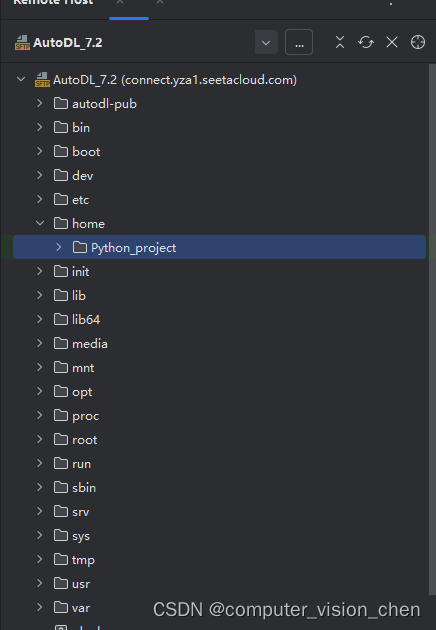The height and width of the screenshot is (630, 436).
Task: Open the ellipsis server configuration button
Action: [299, 42]
